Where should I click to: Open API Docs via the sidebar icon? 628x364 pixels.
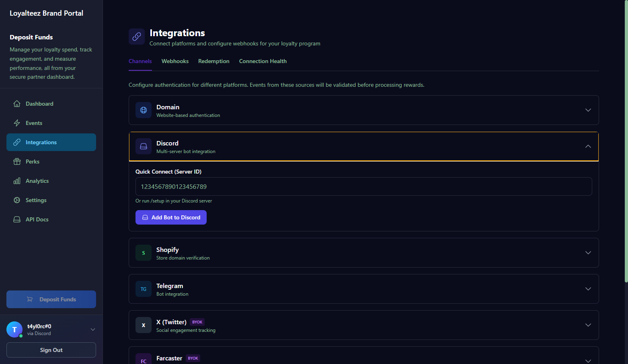[x=17, y=219]
